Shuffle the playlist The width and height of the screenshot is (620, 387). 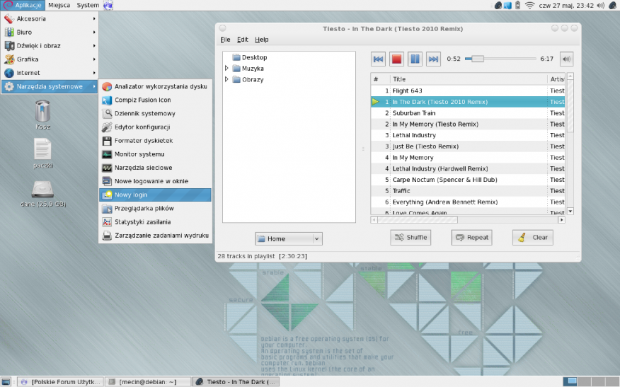pyautogui.click(x=410, y=238)
